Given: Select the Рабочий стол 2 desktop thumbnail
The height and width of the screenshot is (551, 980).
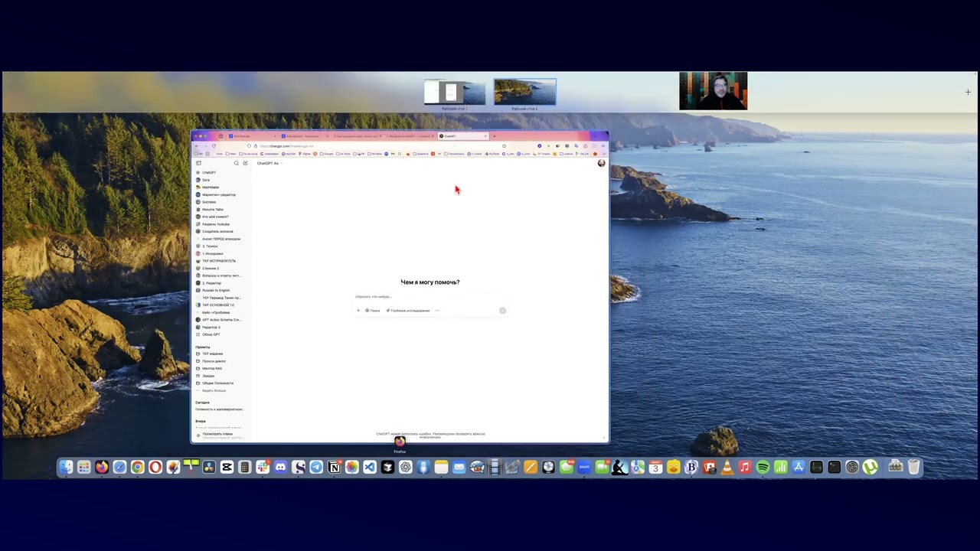Looking at the screenshot, I should pos(525,93).
